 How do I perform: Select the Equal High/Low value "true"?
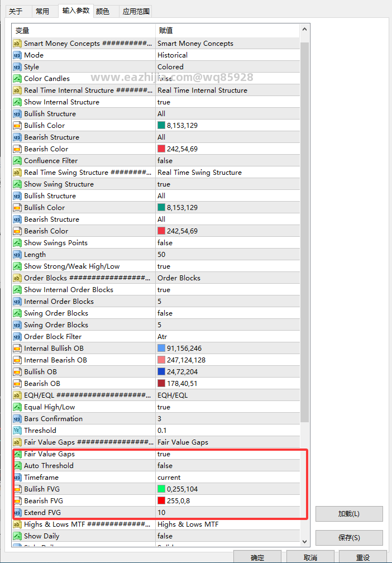[x=164, y=407]
